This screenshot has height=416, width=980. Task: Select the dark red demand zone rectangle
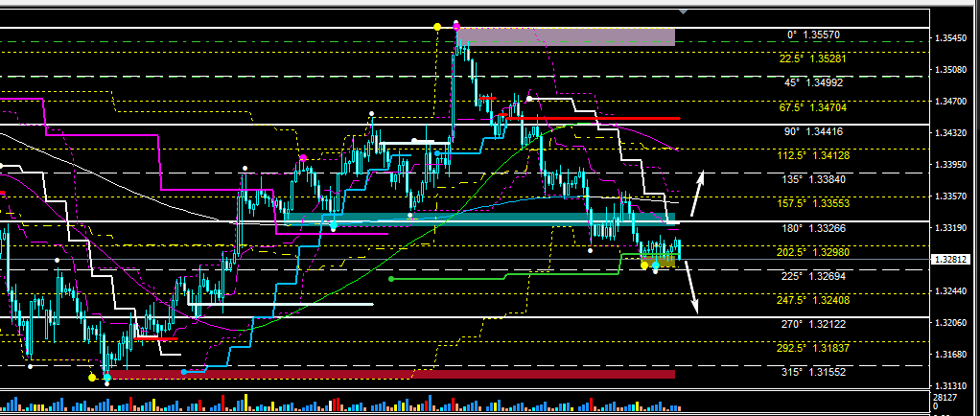[391, 374]
